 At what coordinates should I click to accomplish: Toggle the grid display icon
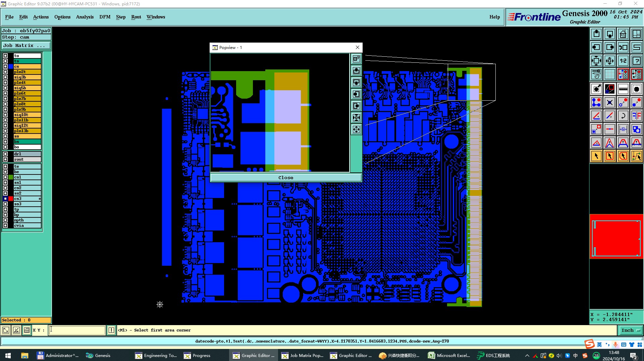coord(610,74)
